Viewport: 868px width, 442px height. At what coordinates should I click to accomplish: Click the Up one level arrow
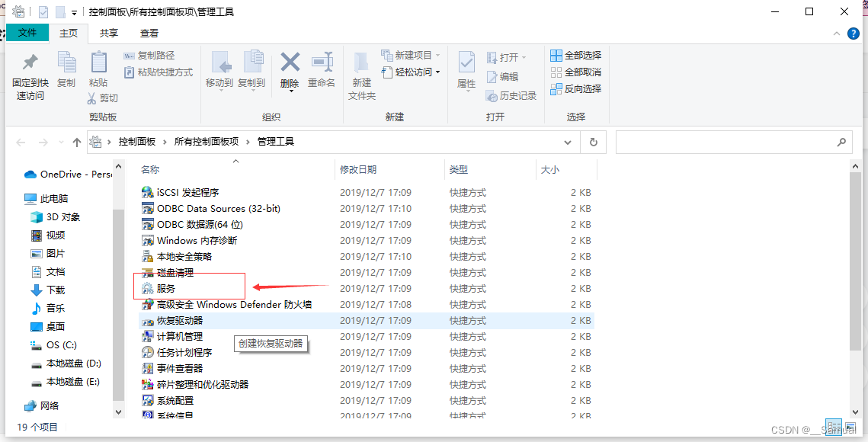(x=76, y=143)
